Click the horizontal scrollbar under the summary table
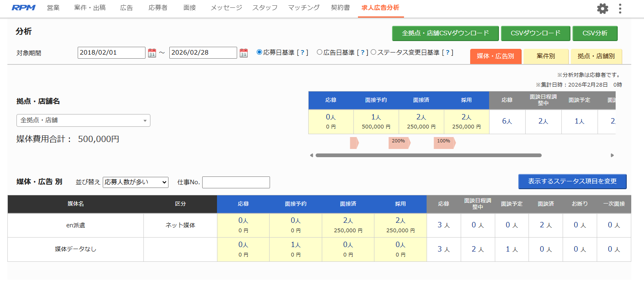 (427, 156)
